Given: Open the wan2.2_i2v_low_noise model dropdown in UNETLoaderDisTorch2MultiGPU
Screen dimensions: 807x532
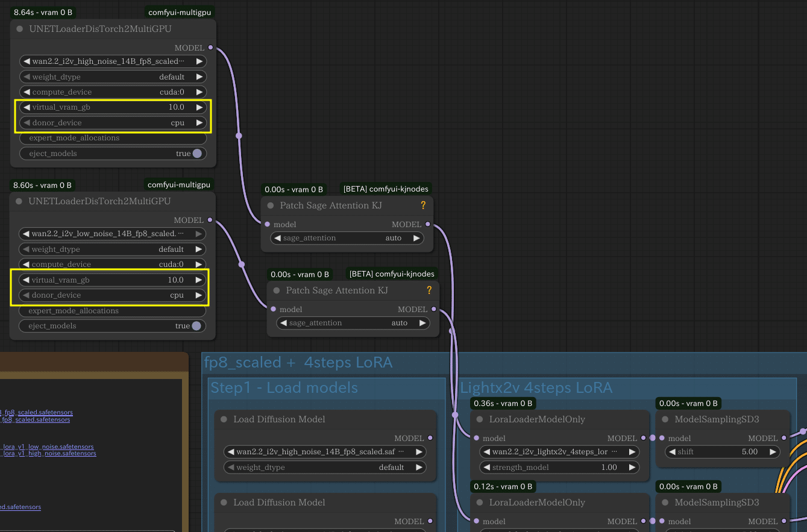Looking at the screenshot, I should (x=112, y=234).
